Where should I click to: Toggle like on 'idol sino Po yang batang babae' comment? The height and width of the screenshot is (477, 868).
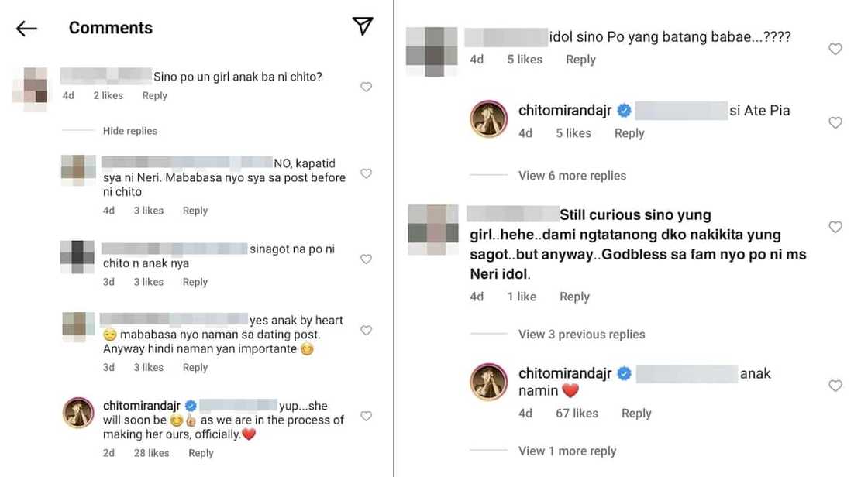[x=835, y=48]
